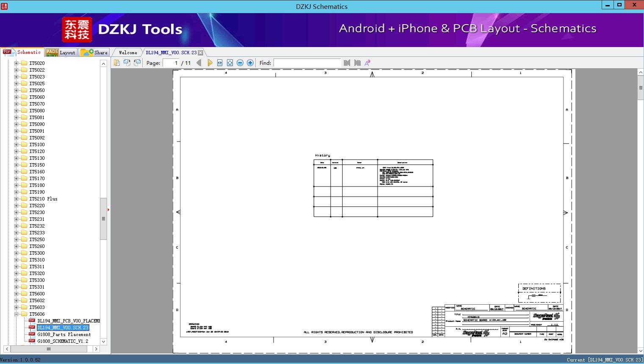
Task: Click the DZKJ red logo in banner
Action: [77, 30]
